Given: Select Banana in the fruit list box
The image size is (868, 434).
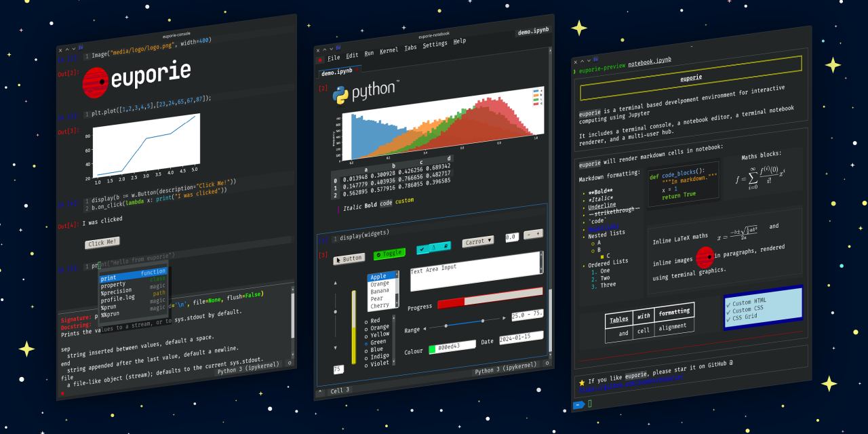Looking at the screenshot, I should [x=380, y=292].
